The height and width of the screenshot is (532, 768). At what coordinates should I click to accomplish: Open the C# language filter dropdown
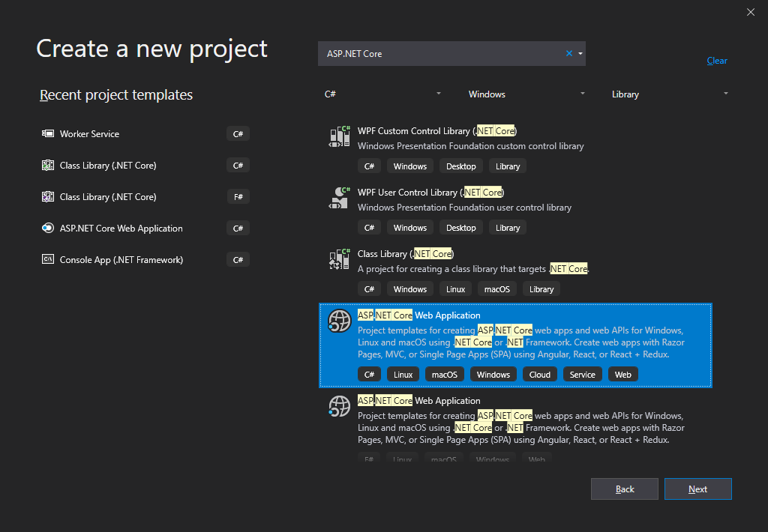[x=382, y=94]
